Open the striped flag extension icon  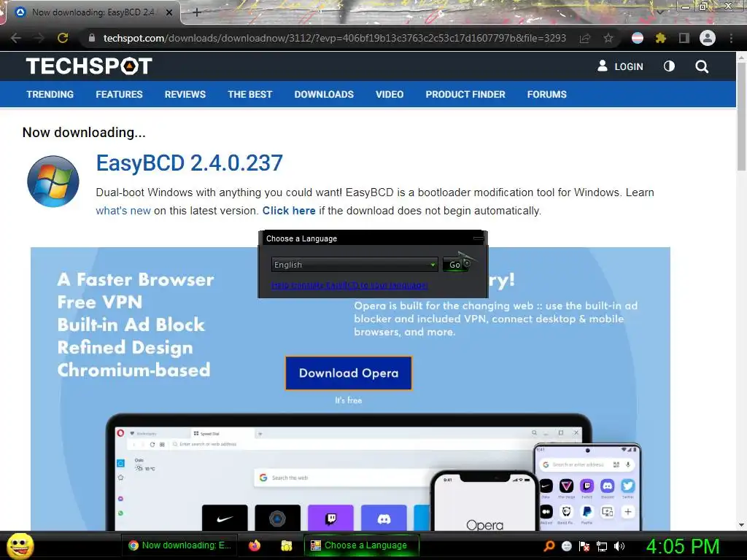638,38
